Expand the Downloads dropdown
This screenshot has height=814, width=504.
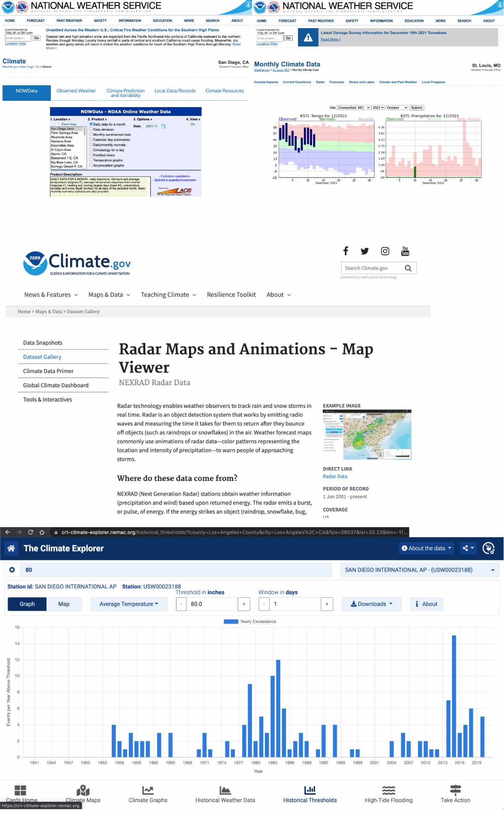(372, 604)
